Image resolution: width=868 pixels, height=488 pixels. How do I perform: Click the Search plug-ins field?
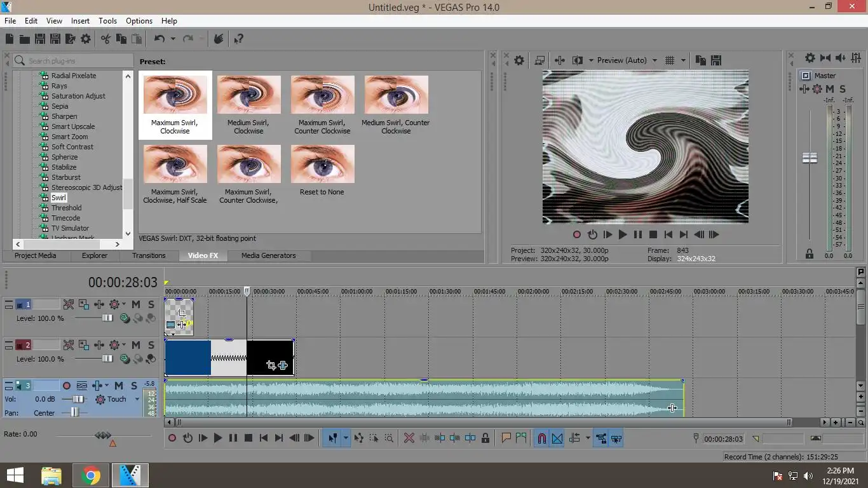73,60
